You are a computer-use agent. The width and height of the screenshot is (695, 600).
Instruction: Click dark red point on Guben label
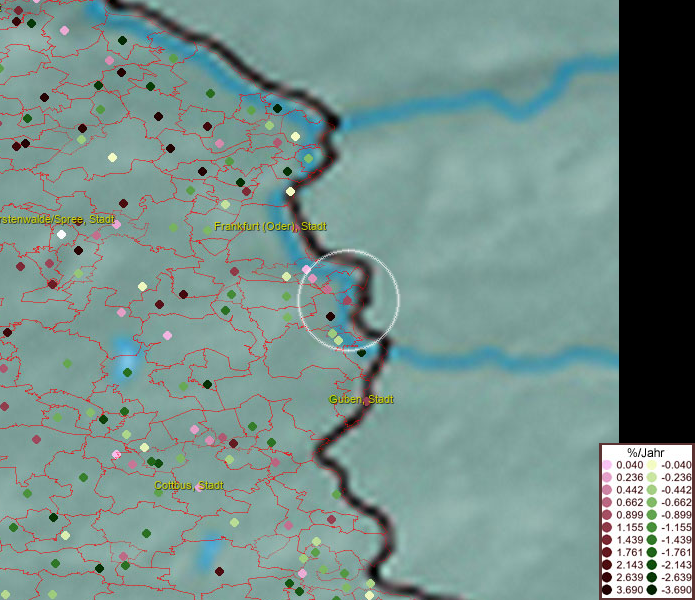(367, 401)
